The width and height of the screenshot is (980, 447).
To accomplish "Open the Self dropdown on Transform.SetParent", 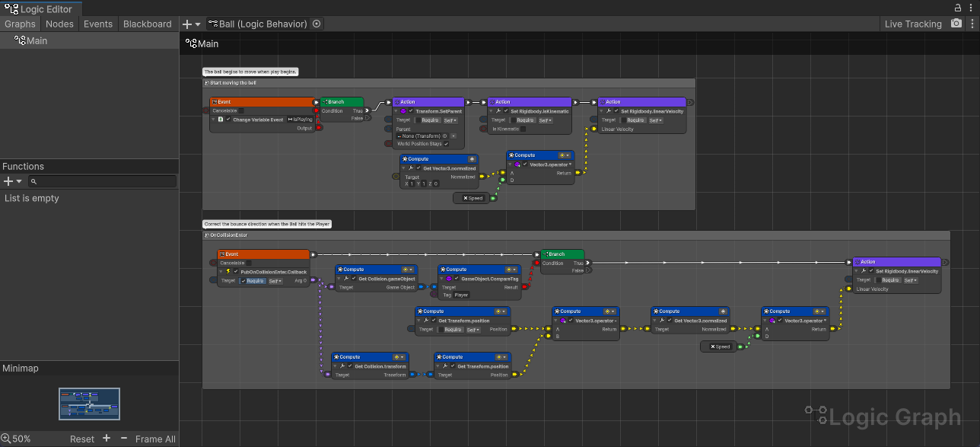I will (x=450, y=120).
